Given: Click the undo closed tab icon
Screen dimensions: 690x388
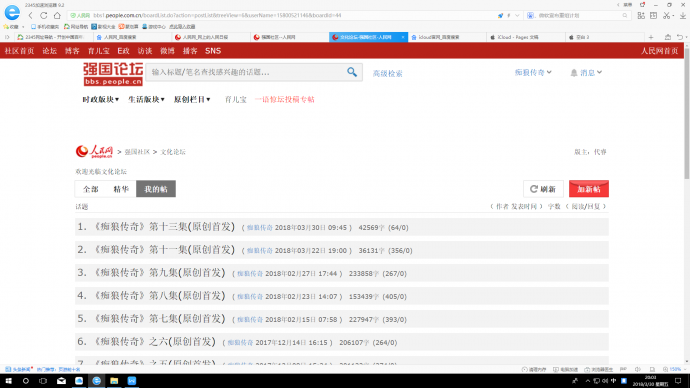Looking at the screenshot, I should click(x=680, y=37).
